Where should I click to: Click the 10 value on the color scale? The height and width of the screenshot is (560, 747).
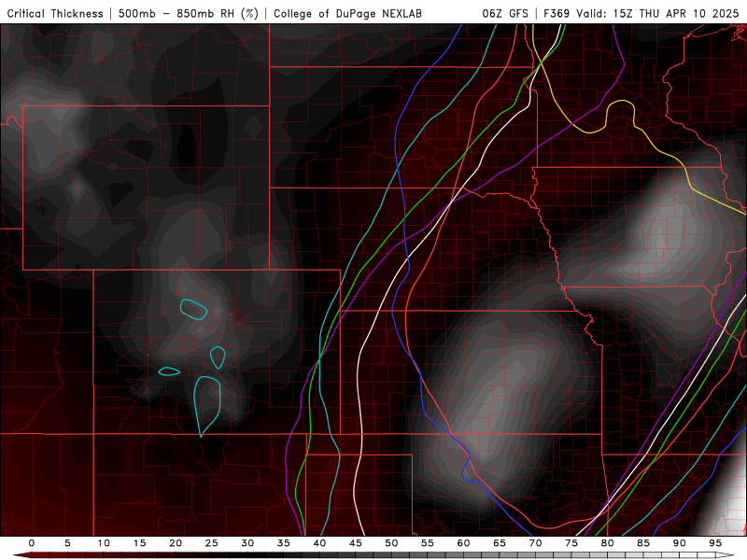104,543
